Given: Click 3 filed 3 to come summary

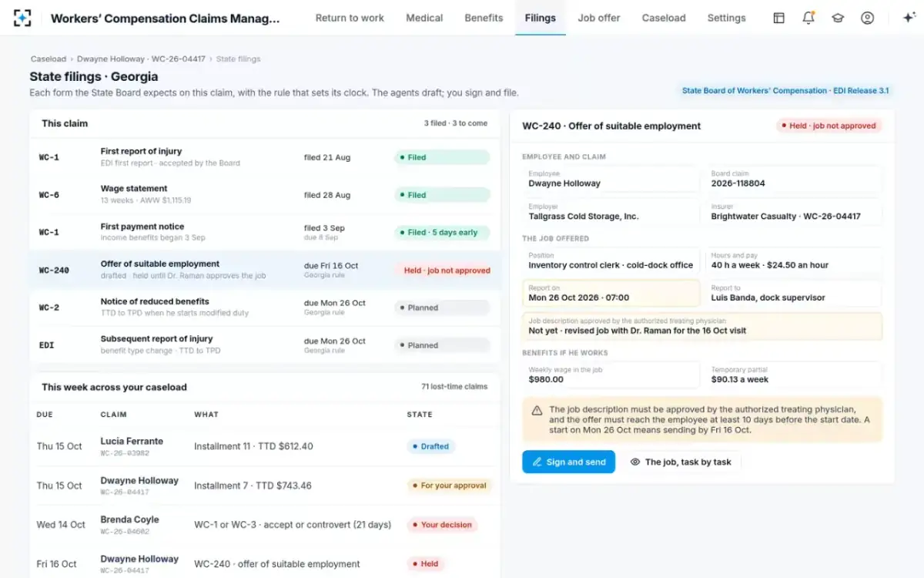Looking at the screenshot, I should [455, 123].
